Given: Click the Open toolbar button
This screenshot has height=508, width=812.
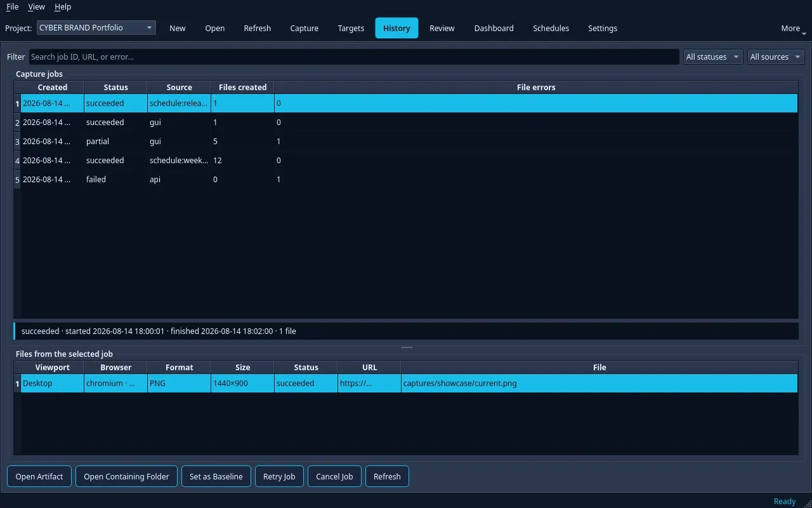Looking at the screenshot, I should [215, 28].
